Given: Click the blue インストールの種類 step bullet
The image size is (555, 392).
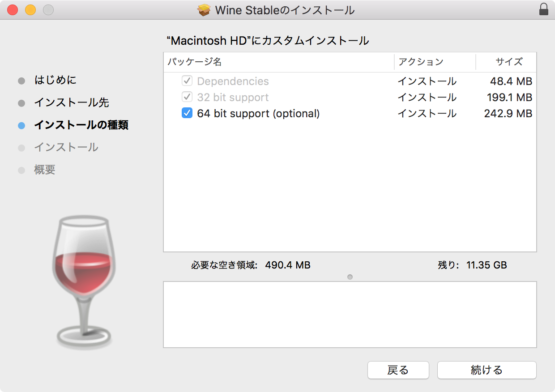Looking at the screenshot, I should coord(21,126).
